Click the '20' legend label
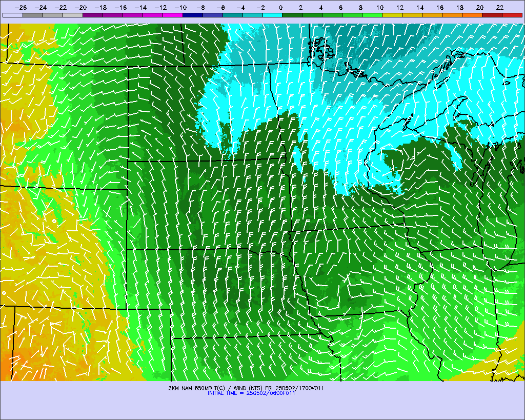 tap(480, 8)
